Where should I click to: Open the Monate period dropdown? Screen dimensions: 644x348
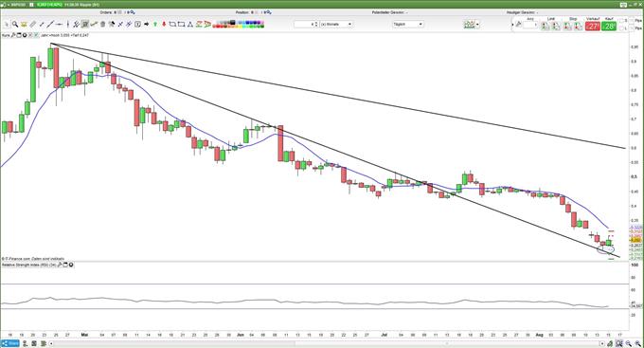click(x=336, y=25)
